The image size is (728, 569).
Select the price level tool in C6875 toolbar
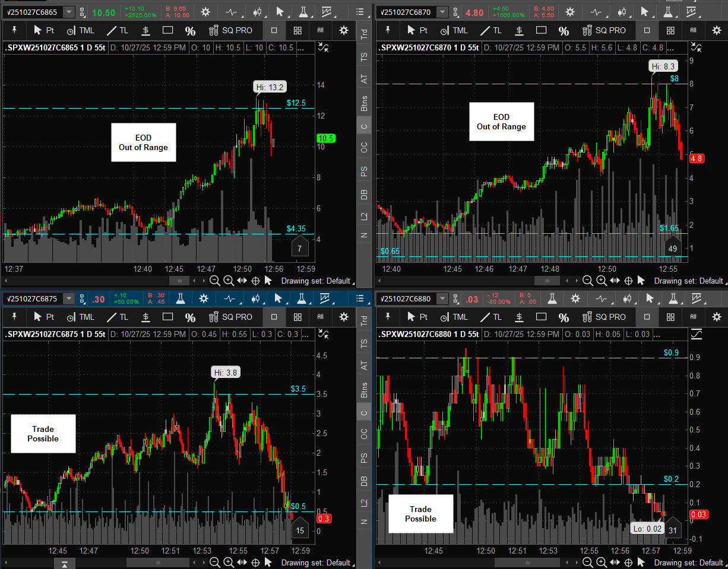coord(145,317)
